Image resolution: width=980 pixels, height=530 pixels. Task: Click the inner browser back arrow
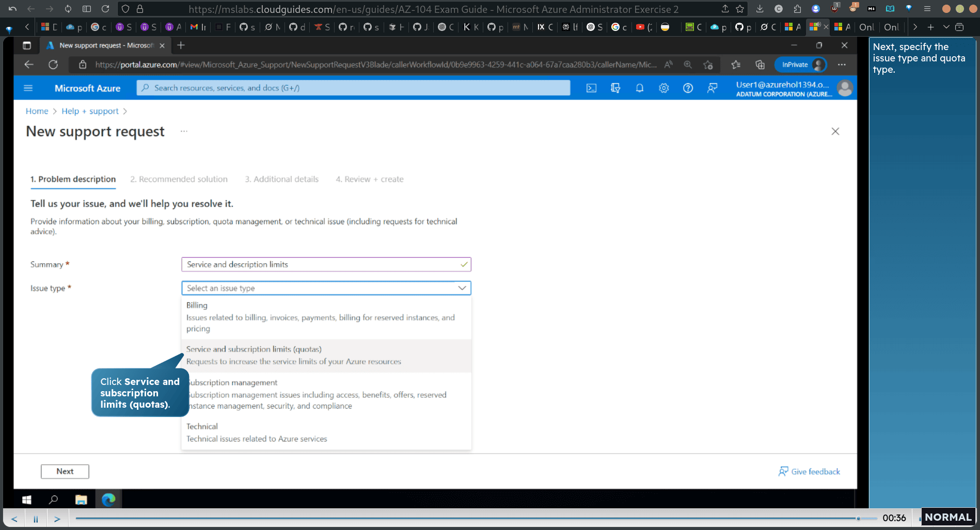point(29,65)
